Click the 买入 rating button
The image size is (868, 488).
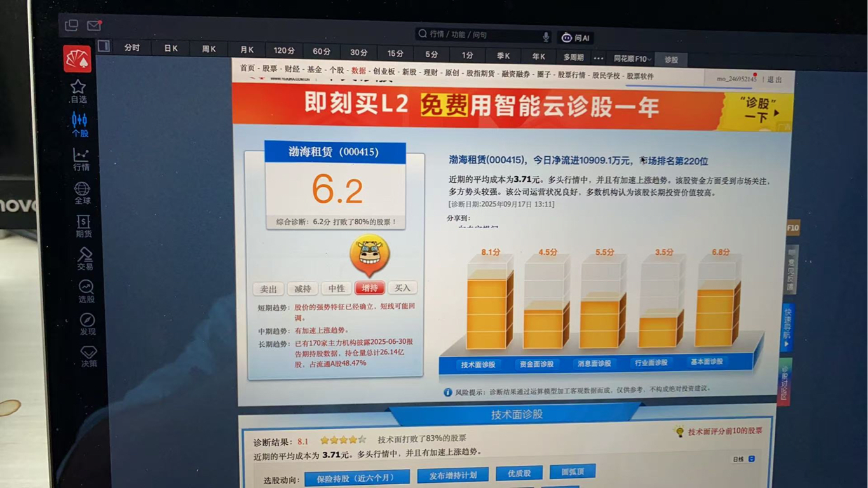point(403,288)
